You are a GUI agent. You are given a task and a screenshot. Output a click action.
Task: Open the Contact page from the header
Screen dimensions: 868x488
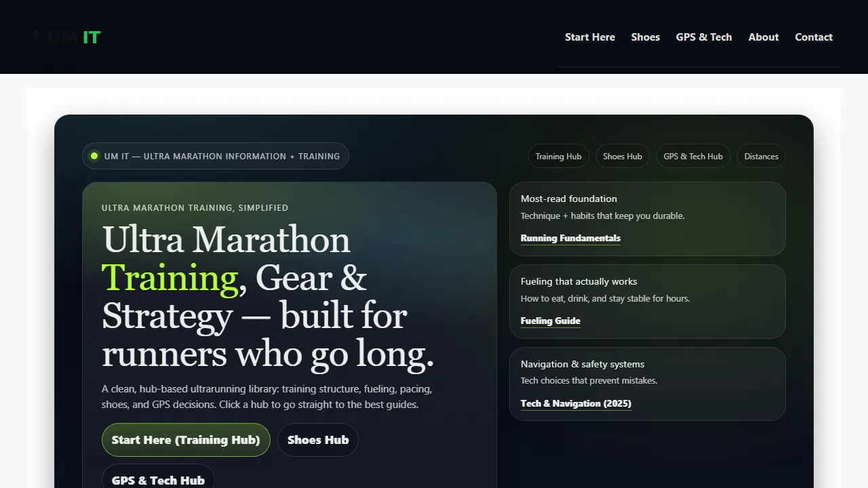click(x=813, y=37)
